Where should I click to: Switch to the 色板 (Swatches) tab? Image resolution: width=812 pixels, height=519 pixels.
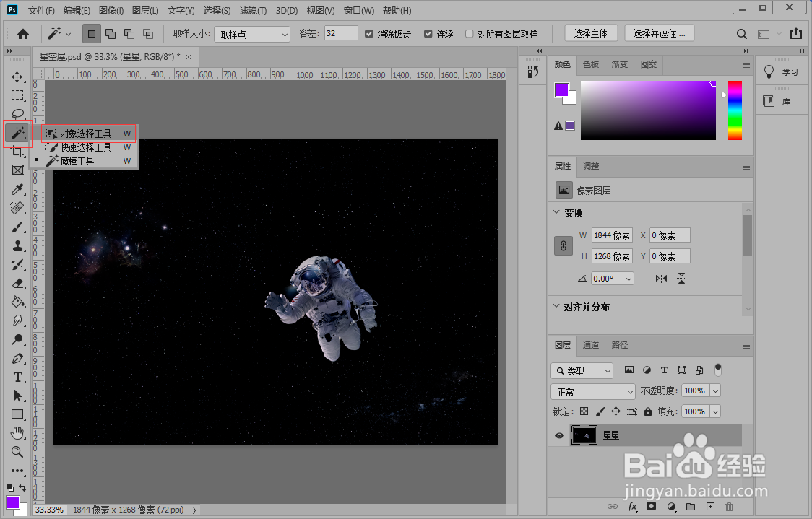pyautogui.click(x=591, y=64)
